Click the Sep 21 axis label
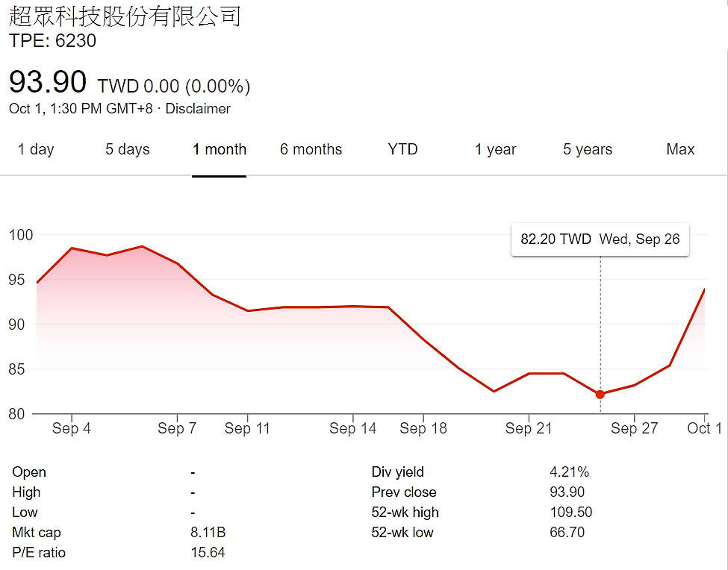Image resolution: width=728 pixels, height=570 pixels. (529, 428)
